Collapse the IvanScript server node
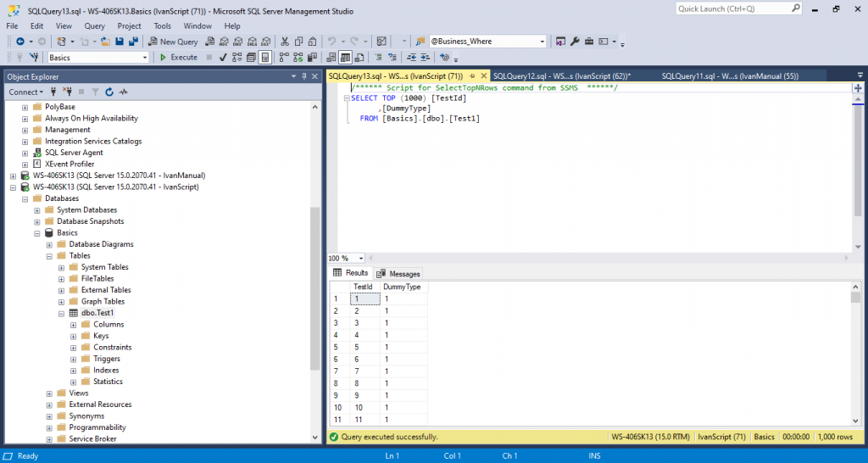 pos(14,187)
